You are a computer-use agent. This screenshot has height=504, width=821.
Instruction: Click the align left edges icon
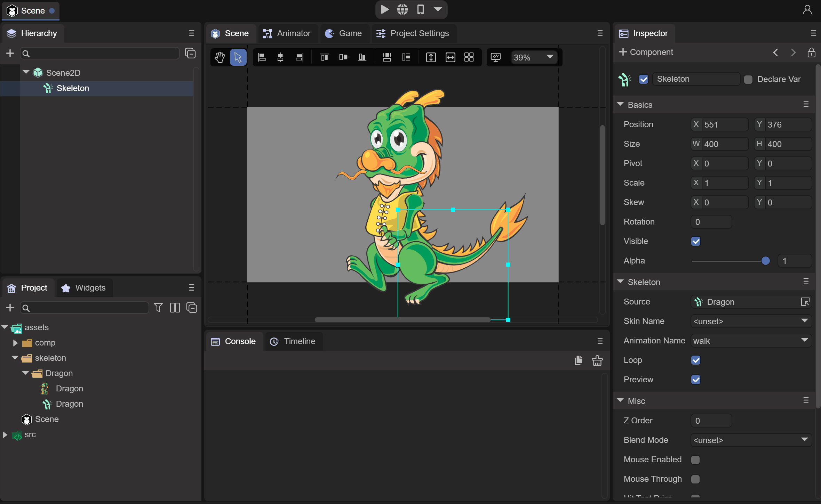pyautogui.click(x=262, y=57)
